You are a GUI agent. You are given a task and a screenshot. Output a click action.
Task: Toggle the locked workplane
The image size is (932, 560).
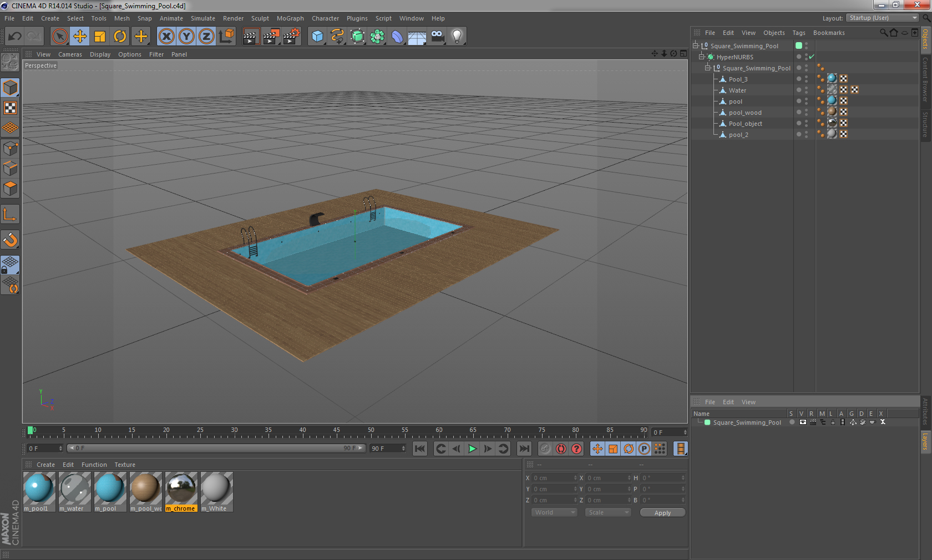[11, 265]
